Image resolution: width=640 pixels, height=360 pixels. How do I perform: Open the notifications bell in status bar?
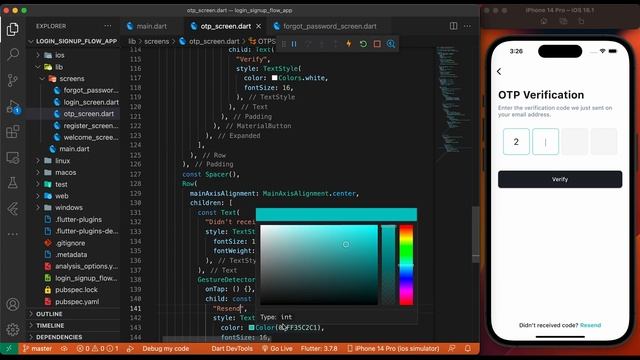coord(468,349)
